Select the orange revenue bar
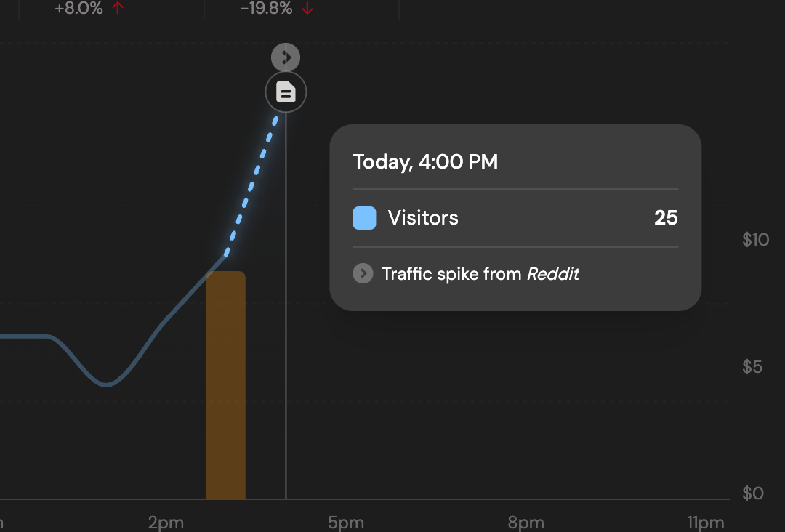 pos(225,385)
